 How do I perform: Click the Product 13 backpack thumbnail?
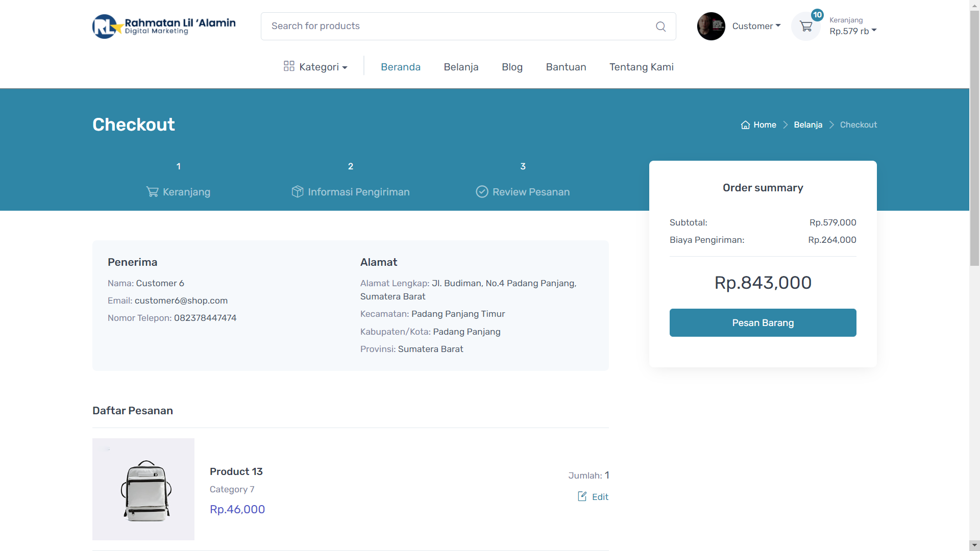(x=143, y=489)
